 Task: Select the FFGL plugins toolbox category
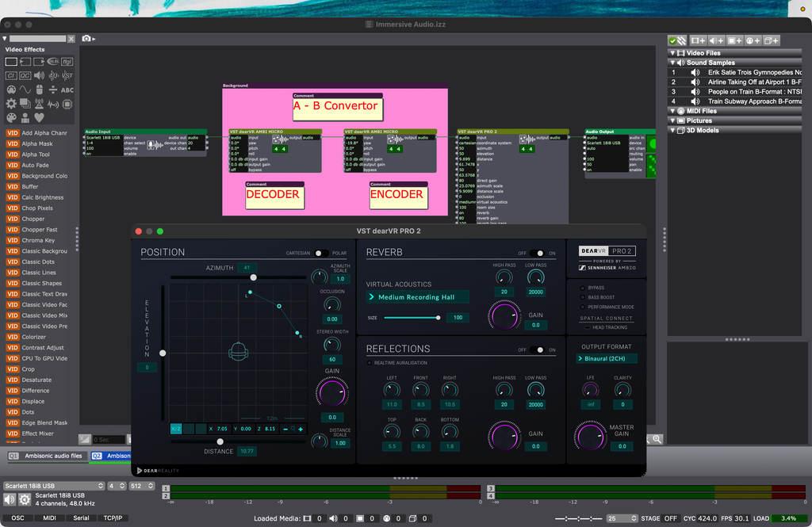(67, 62)
